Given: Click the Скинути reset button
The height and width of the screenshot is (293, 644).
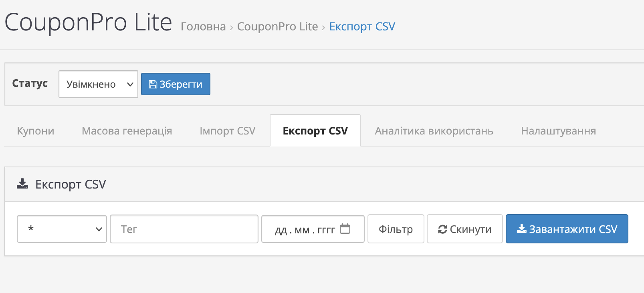Looking at the screenshot, I should pyautogui.click(x=465, y=229).
